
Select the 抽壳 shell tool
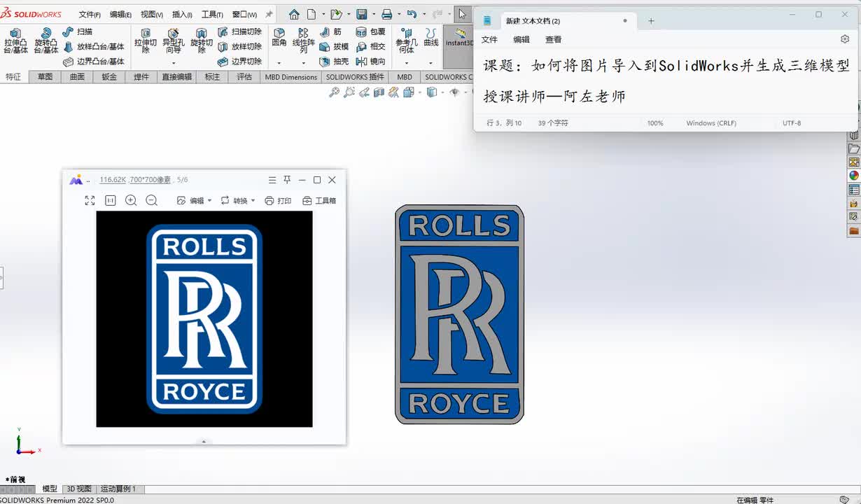[x=334, y=62]
